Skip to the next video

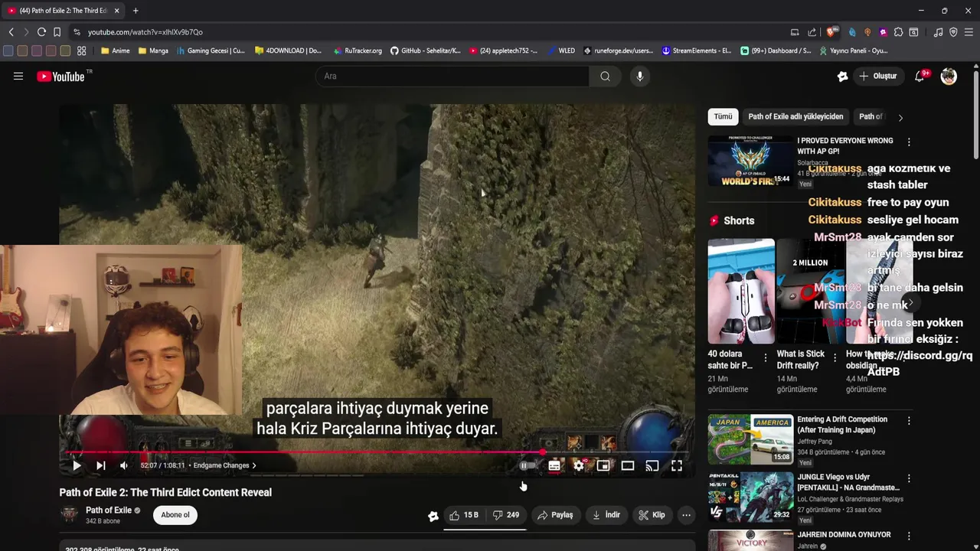(x=100, y=465)
